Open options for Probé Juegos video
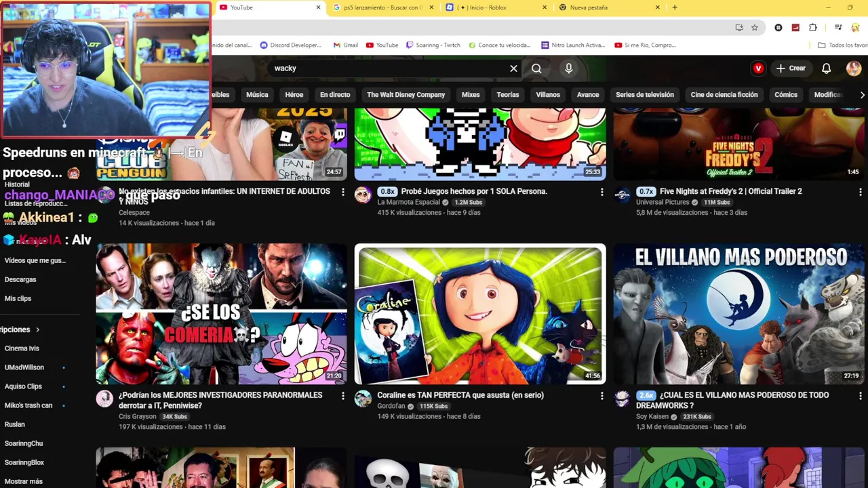The image size is (868, 488). (601, 192)
